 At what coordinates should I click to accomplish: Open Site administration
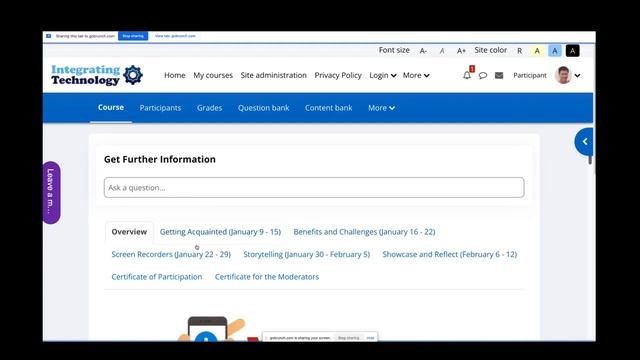(273, 76)
